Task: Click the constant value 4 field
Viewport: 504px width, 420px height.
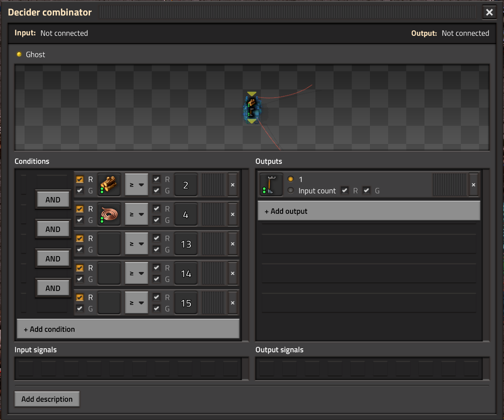Action: click(x=186, y=214)
